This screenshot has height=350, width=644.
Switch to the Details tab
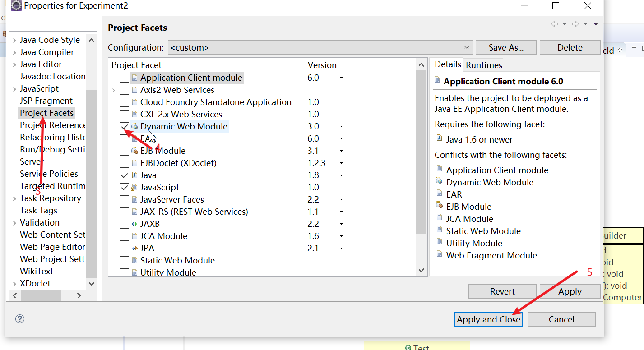[x=448, y=64]
